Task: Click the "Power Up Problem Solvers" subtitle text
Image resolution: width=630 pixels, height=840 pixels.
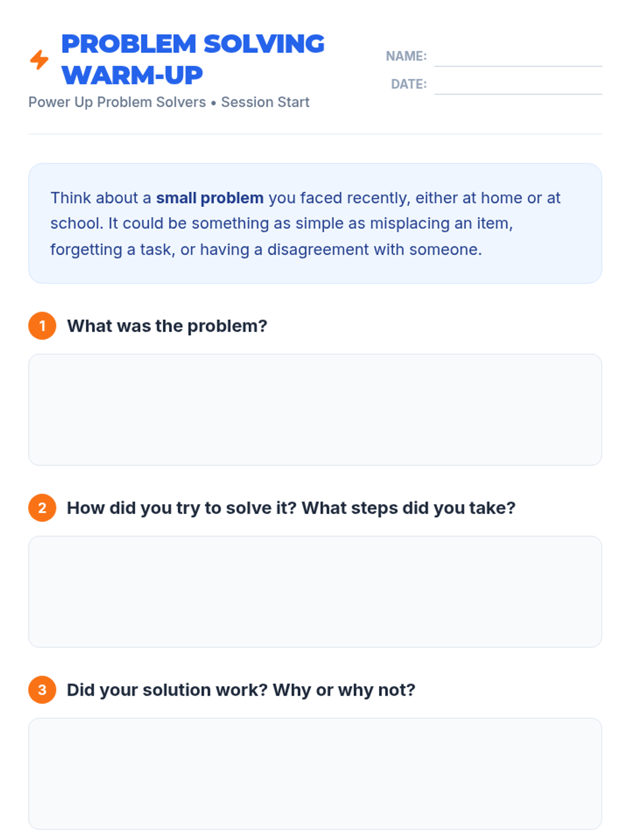Action: point(117,102)
